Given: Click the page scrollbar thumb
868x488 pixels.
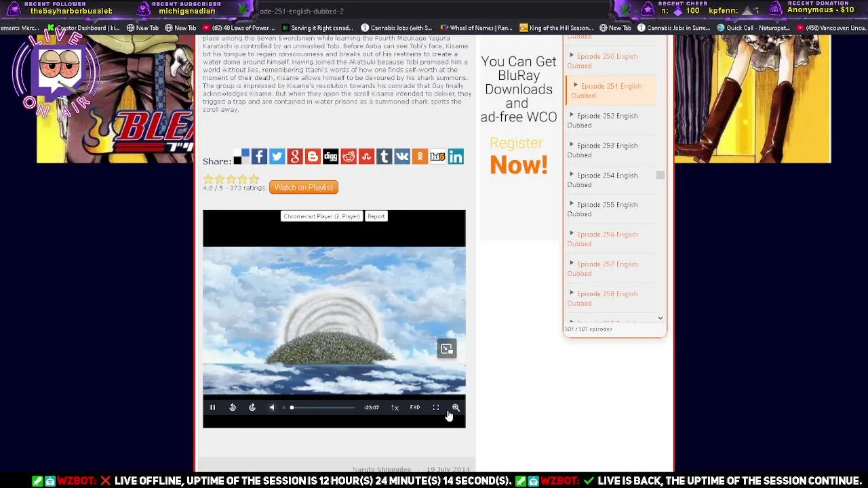Looking at the screenshot, I should click(x=660, y=175).
